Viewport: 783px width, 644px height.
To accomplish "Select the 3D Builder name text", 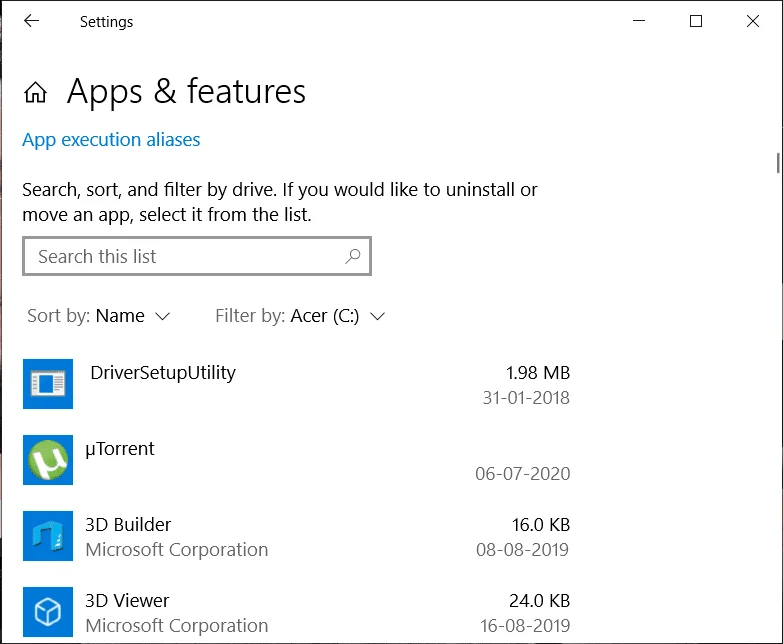I will click(x=128, y=525).
